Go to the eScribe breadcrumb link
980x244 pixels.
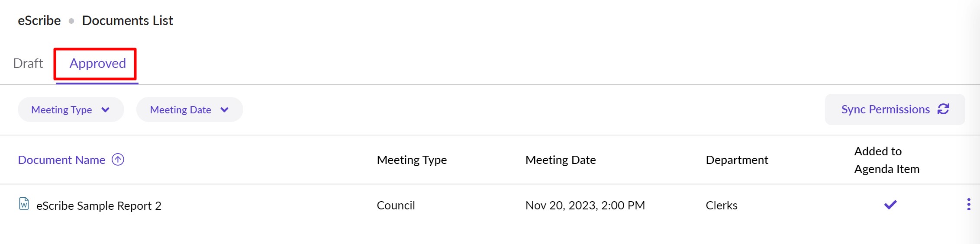[39, 21]
